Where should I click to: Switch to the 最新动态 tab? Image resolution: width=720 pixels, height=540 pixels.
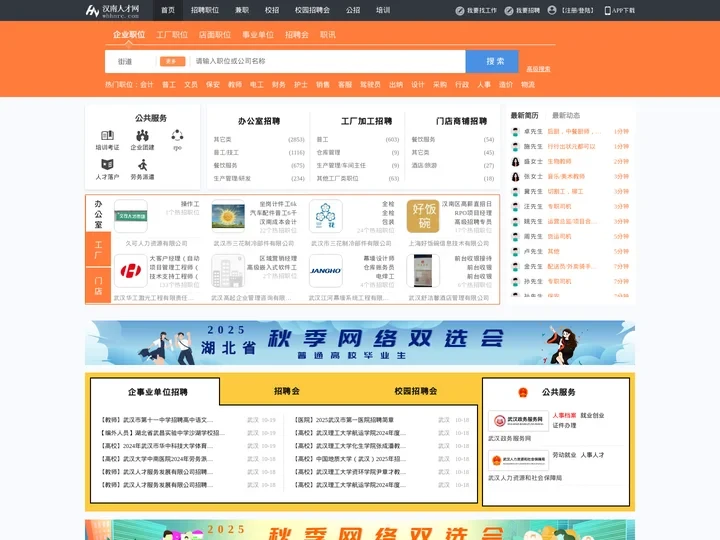pyautogui.click(x=566, y=115)
